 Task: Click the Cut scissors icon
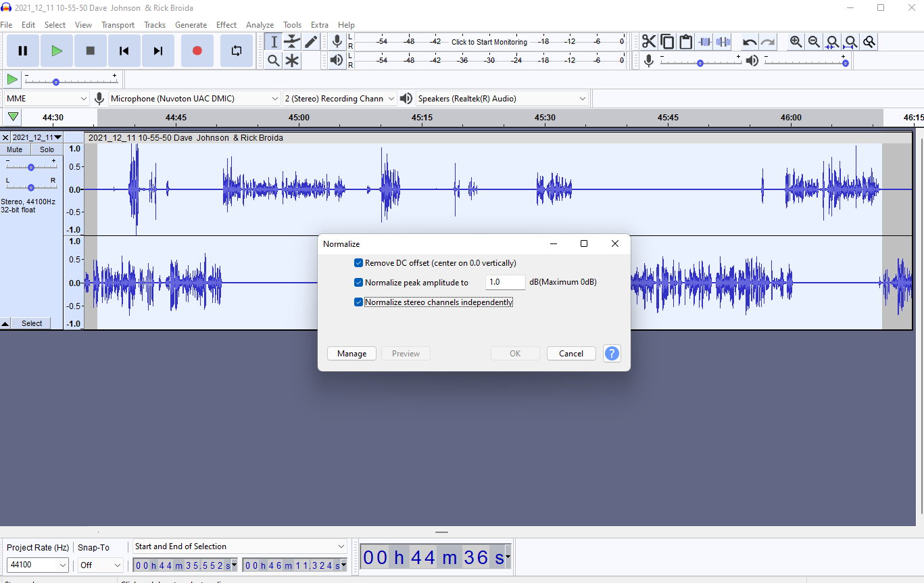(x=649, y=42)
